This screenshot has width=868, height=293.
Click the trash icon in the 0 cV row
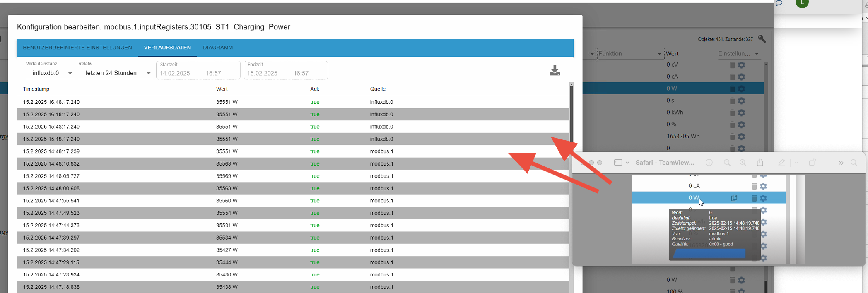pyautogui.click(x=732, y=65)
